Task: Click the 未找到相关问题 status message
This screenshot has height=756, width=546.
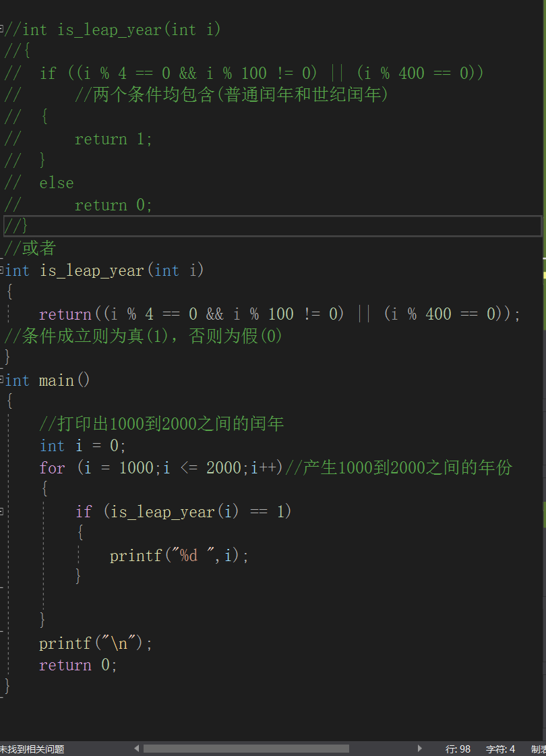Action: pyautogui.click(x=32, y=749)
